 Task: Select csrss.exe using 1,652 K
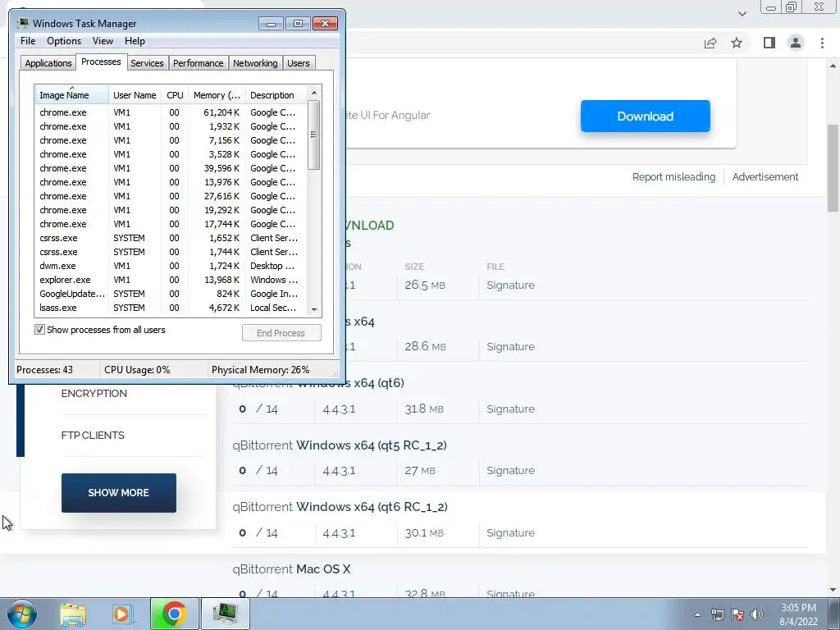pyautogui.click(x=171, y=238)
